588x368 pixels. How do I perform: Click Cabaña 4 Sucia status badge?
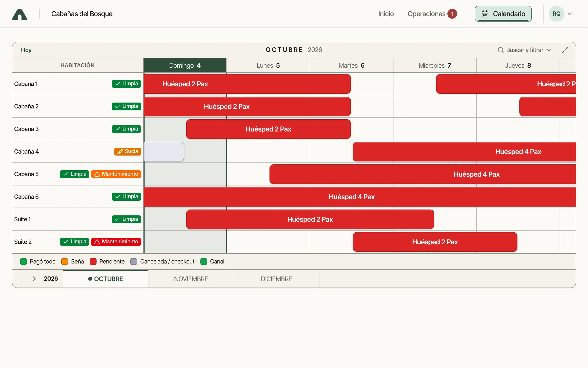[x=128, y=151]
